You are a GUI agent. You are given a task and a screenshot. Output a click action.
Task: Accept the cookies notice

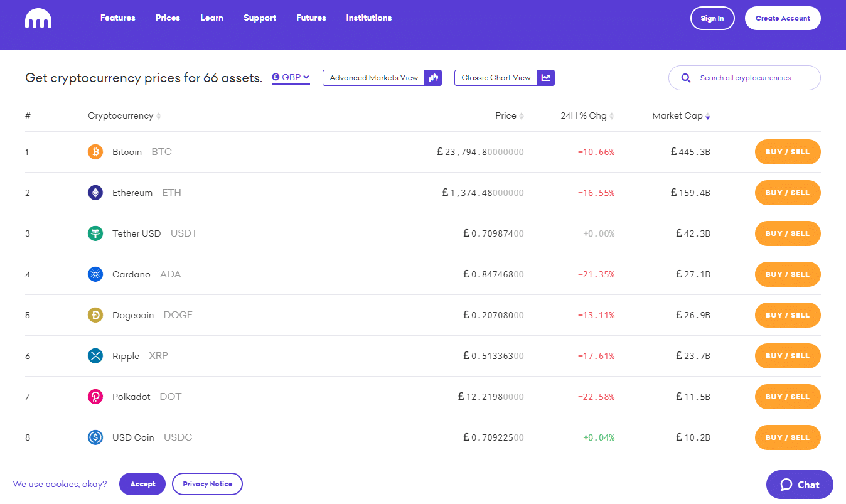click(142, 484)
